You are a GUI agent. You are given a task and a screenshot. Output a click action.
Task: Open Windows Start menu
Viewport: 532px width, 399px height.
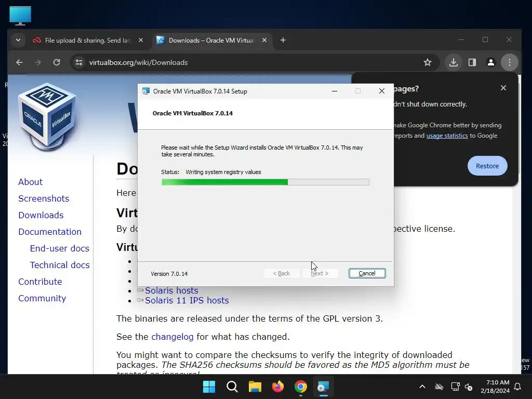pyautogui.click(x=209, y=387)
